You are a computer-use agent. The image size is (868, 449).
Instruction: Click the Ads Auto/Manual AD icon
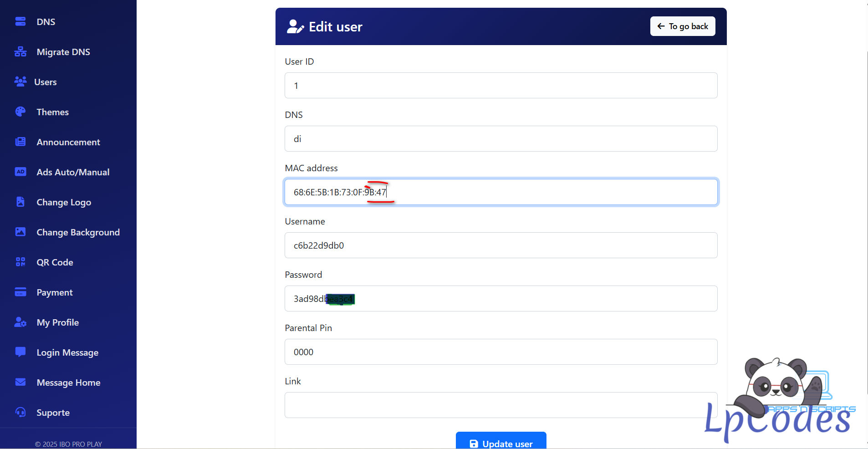20,172
